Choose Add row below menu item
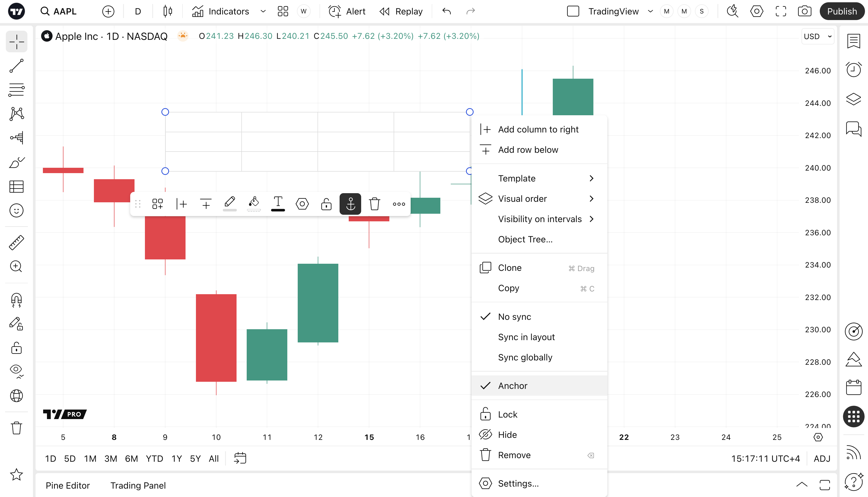 coord(528,150)
